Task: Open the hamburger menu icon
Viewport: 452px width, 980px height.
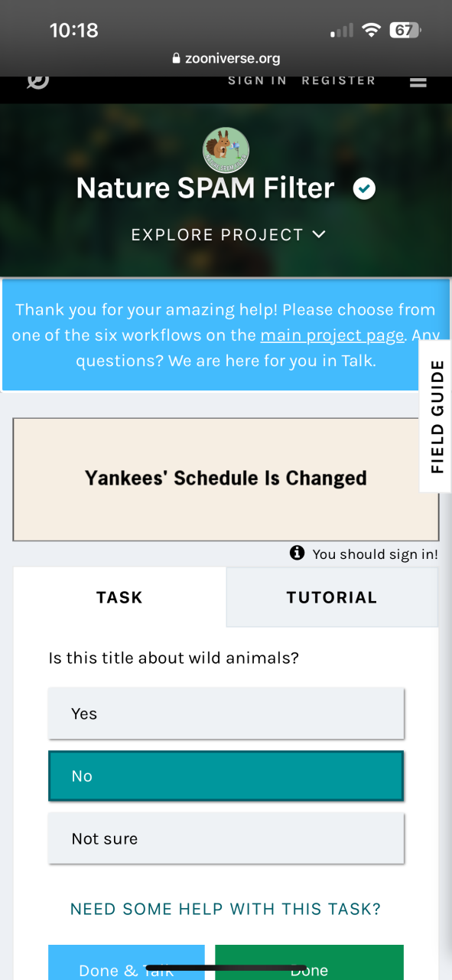Action: (x=418, y=81)
